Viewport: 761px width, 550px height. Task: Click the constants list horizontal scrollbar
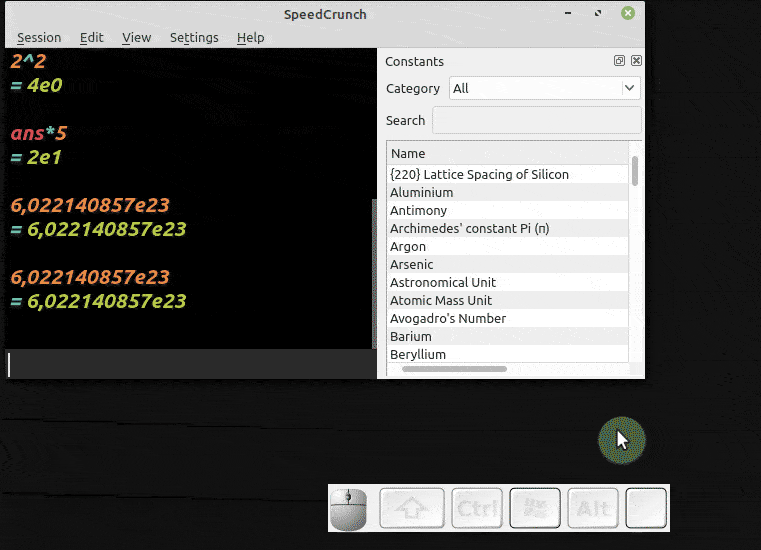[454, 369]
